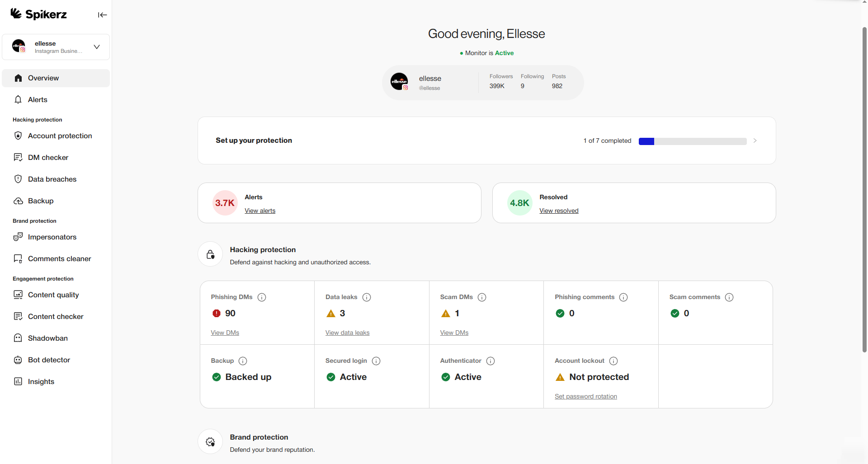Click the Data breaches shield icon
Screen dimensions: 868x464
click(x=18, y=179)
